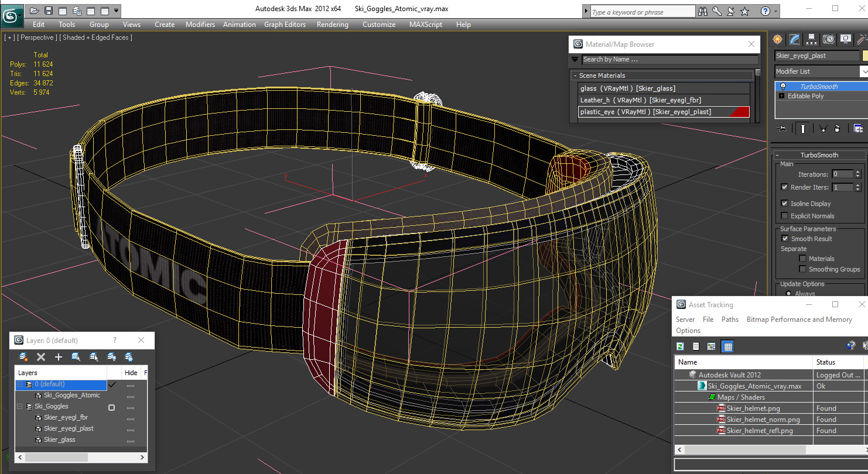Enable Separate by Materials checkbox
Viewport: 868px width, 474px height.
[x=802, y=259]
